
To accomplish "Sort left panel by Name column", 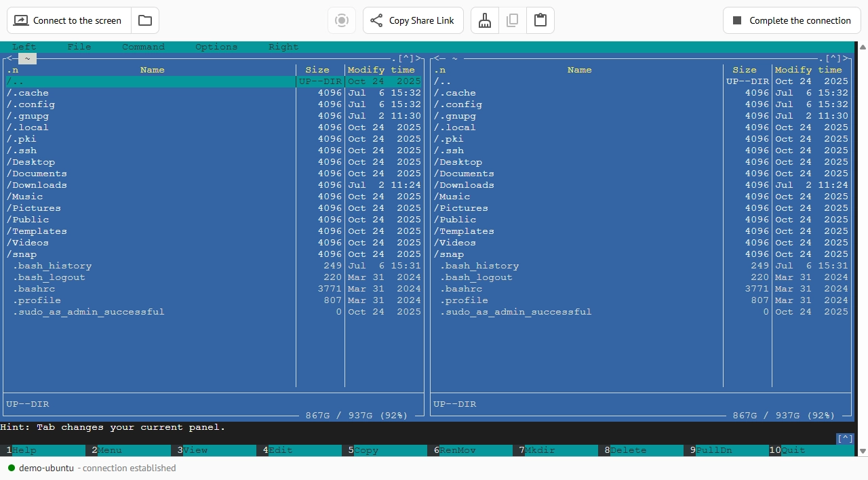I will [x=153, y=70].
